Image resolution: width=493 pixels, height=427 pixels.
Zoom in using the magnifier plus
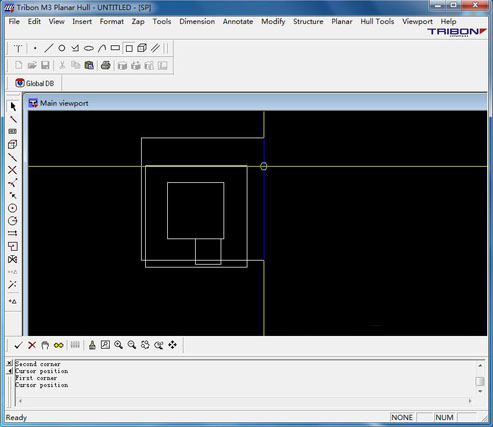click(x=118, y=345)
